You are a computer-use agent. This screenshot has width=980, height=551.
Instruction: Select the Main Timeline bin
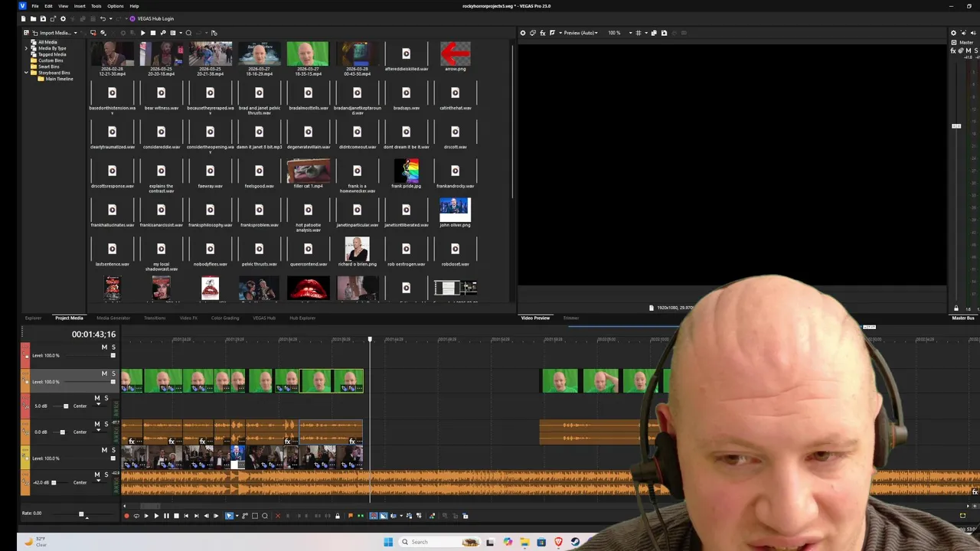59,79
